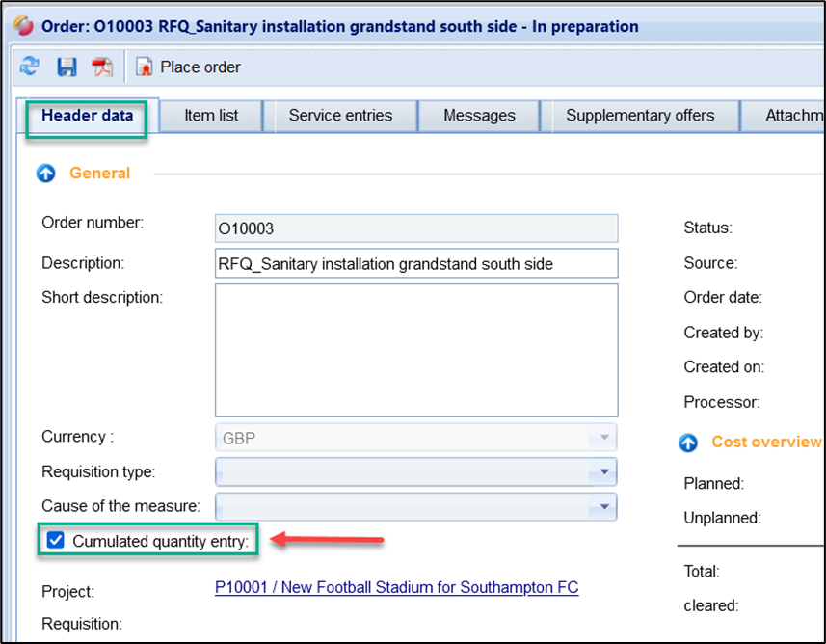Collapse the Cost overview section arrow
The height and width of the screenshot is (644, 826).
click(688, 443)
